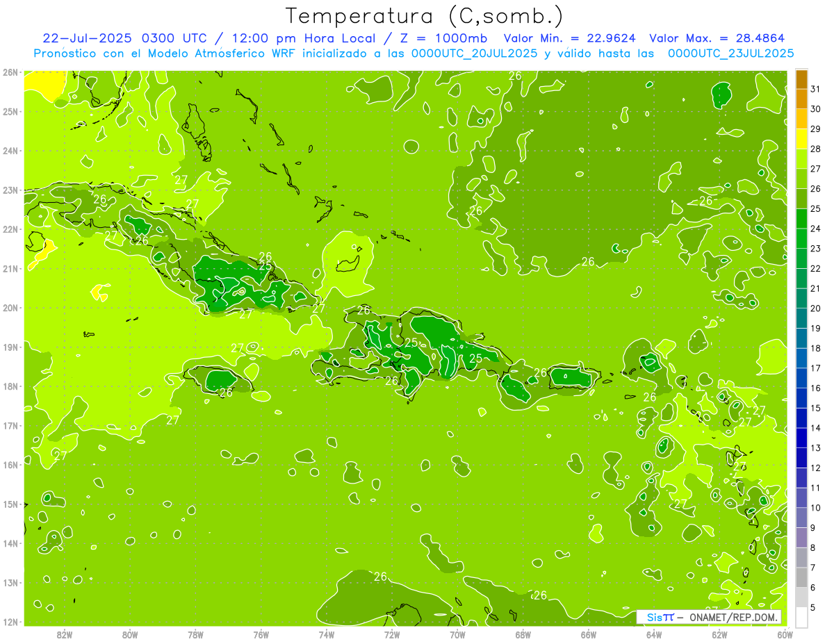This screenshot has height=644, width=834.
Task: Click the '23N' latitude axis label
Action: (x=10, y=190)
